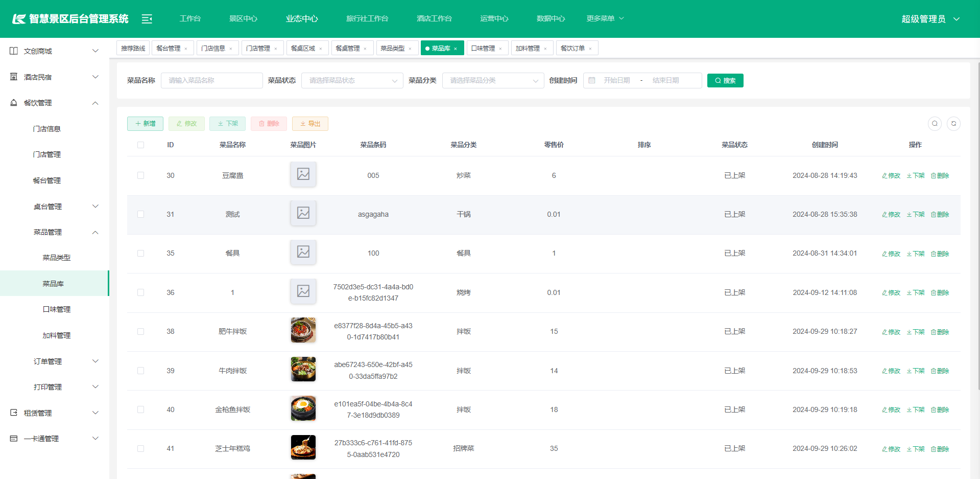The height and width of the screenshot is (479, 980).
Task: Close the 菜品类型 tab
Action: pos(410,49)
